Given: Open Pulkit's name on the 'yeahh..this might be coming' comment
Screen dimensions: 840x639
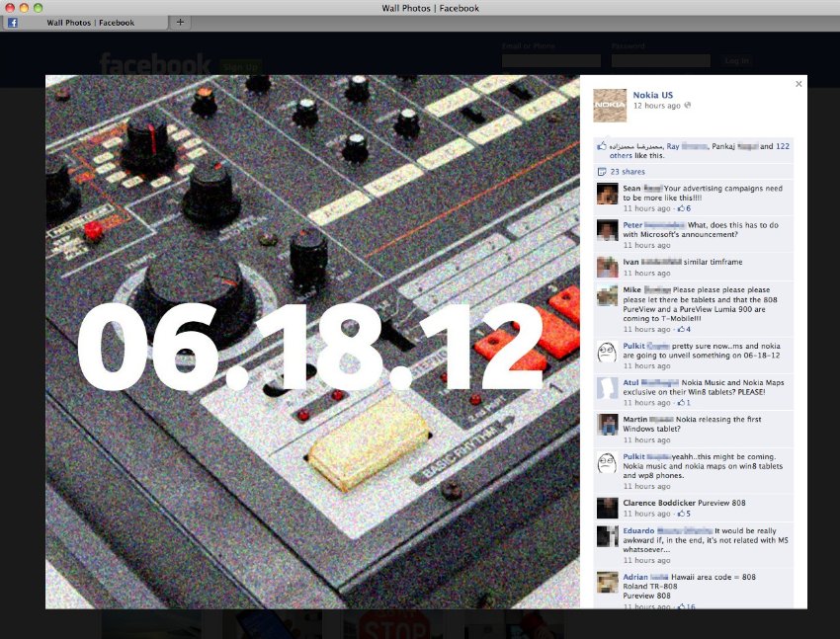Looking at the screenshot, I should point(646,457).
